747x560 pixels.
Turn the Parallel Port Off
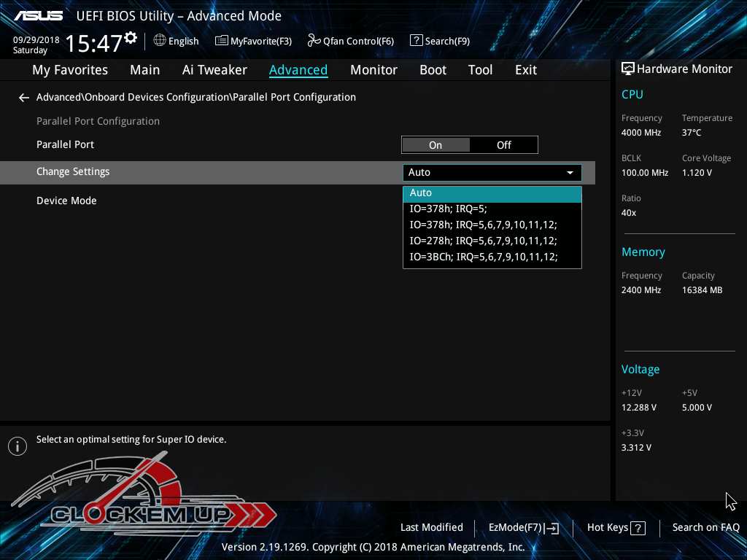pos(504,145)
